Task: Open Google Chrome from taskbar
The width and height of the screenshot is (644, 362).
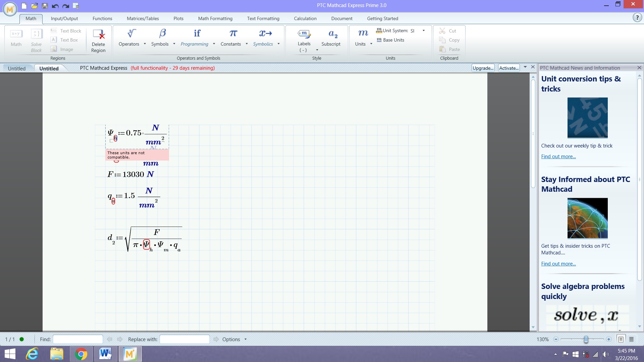Action: pos(81,354)
